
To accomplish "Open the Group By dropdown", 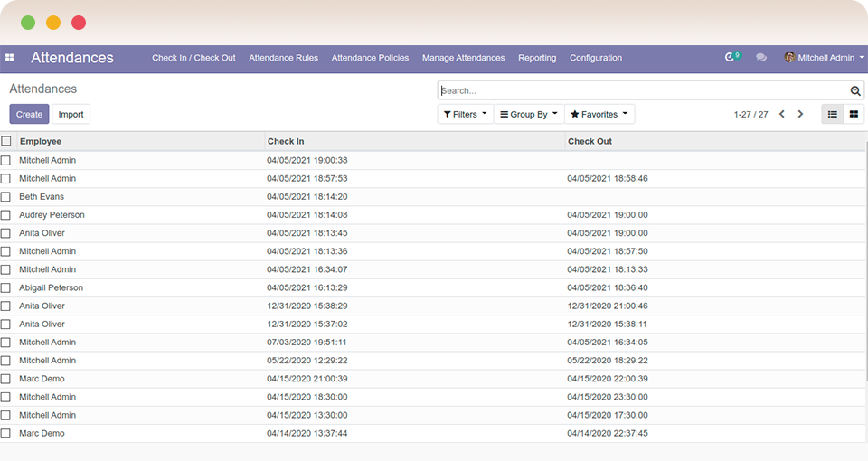I will 529,114.
